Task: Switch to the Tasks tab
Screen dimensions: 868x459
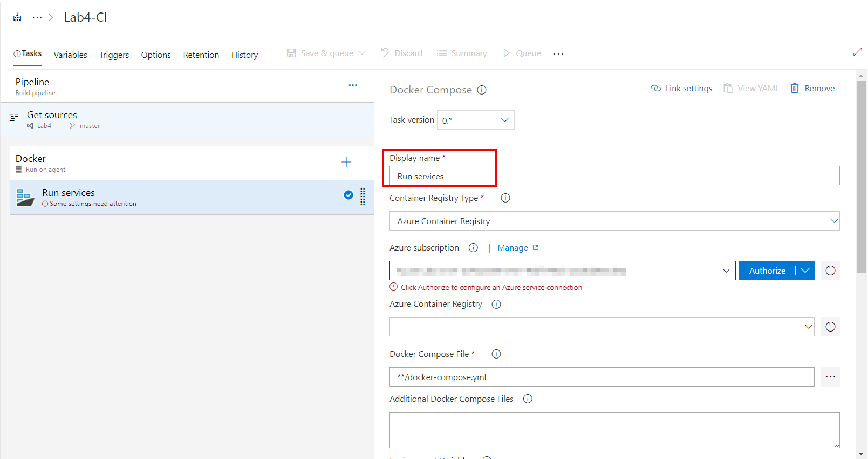Action: click(x=28, y=53)
